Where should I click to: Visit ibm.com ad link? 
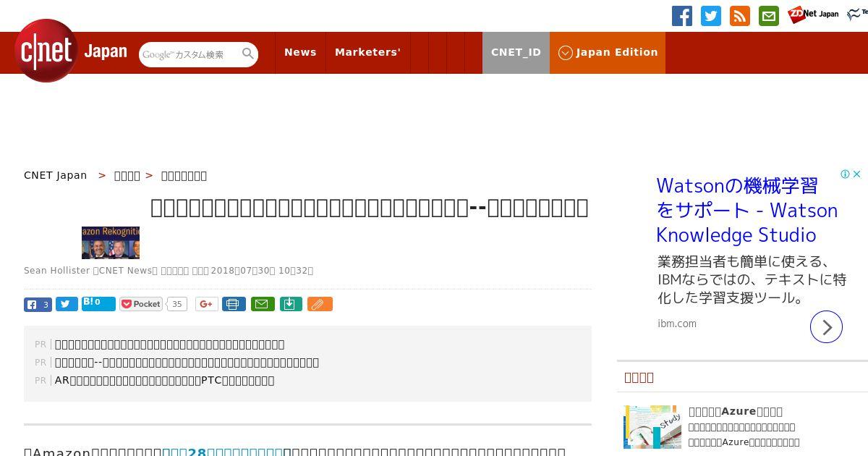[677, 324]
